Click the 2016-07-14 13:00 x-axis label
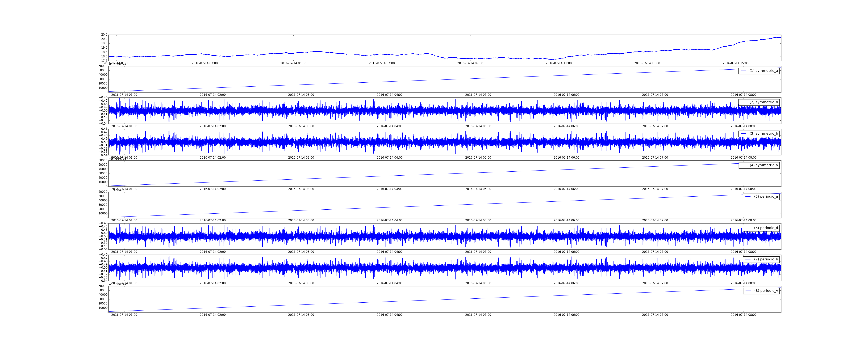Image resolution: width=868 pixels, height=347 pixels. click(647, 63)
